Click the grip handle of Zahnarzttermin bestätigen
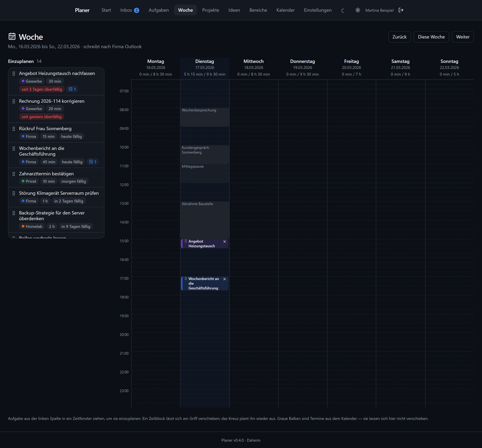482x448 pixels. (14, 174)
